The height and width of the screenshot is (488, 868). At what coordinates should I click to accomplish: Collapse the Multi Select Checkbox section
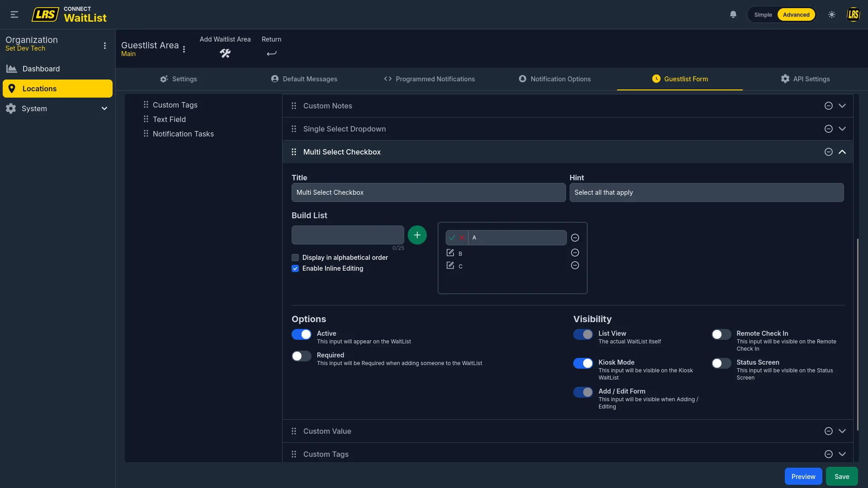(x=842, y=152)
